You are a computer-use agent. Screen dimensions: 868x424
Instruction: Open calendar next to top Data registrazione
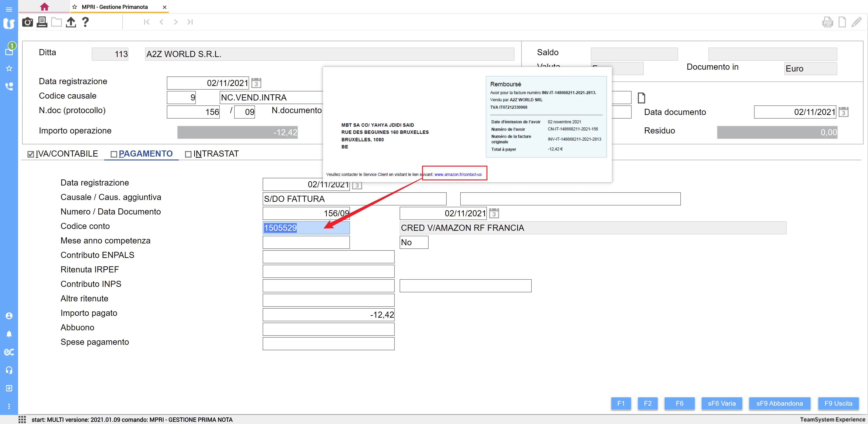(x=256, y=83)
